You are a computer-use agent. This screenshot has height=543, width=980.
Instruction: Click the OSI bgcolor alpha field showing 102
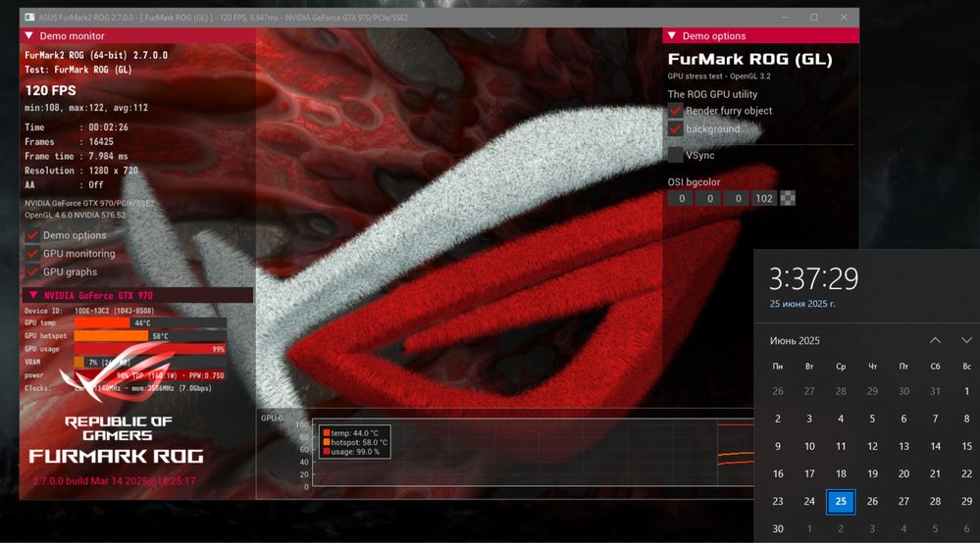[764, 198]
